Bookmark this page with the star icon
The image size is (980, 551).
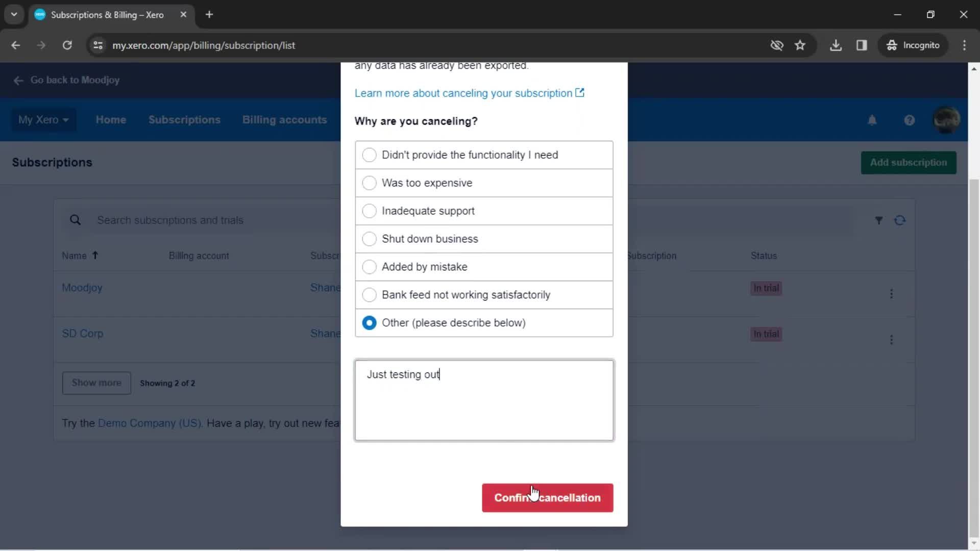[x=800, y=45]
